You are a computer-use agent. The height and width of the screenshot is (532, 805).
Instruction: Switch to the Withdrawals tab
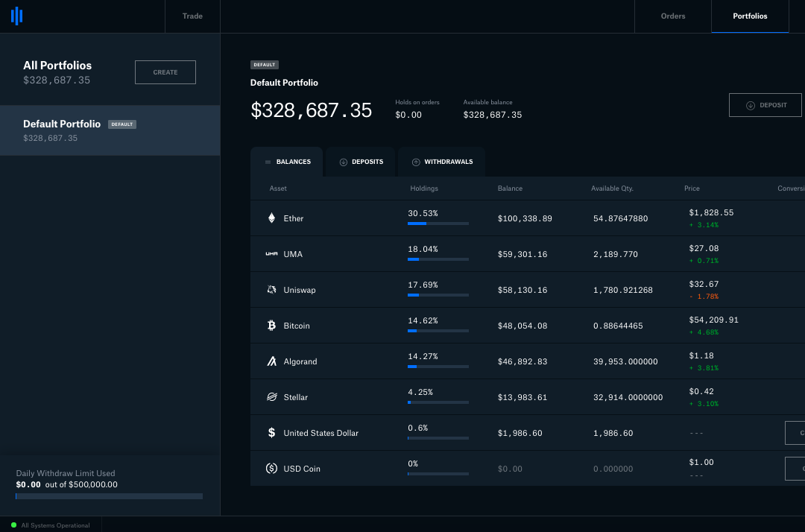(441, 162)
